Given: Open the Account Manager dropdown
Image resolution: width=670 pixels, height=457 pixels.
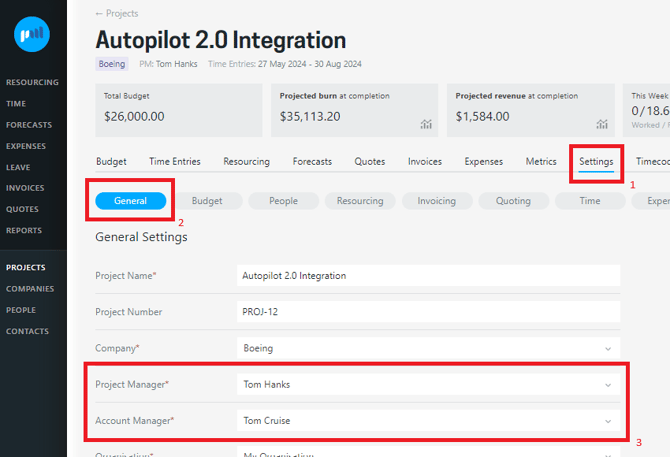Looking at the screenshot, I should (429, 421).
